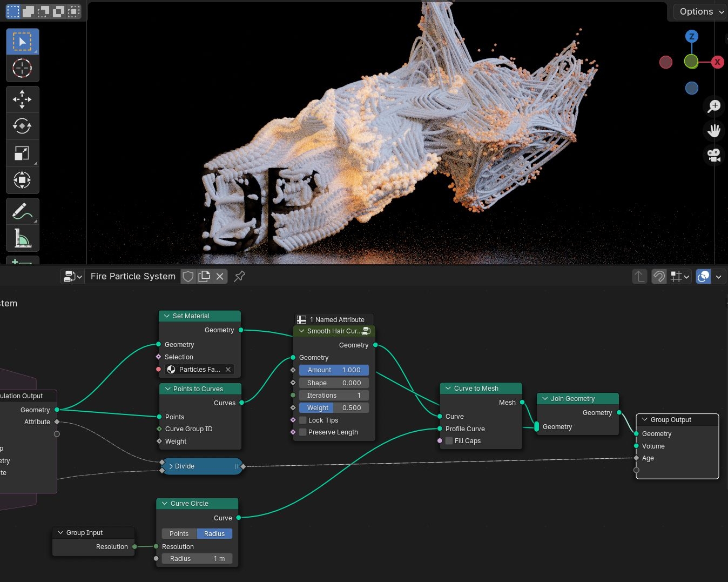Click the Fire Particle System name field
Screen dimensions: 728x582
(133, 276)
